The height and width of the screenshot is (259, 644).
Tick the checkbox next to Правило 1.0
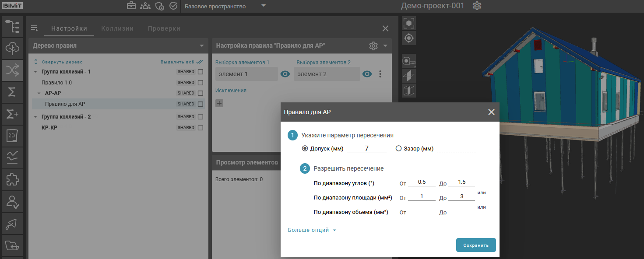[201, 83]
